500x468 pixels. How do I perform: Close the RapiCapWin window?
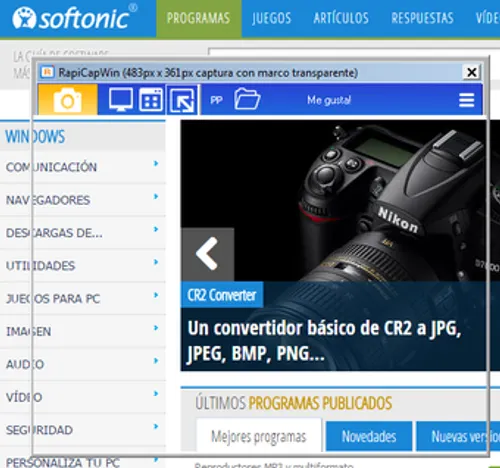click(x=471, y=72)
